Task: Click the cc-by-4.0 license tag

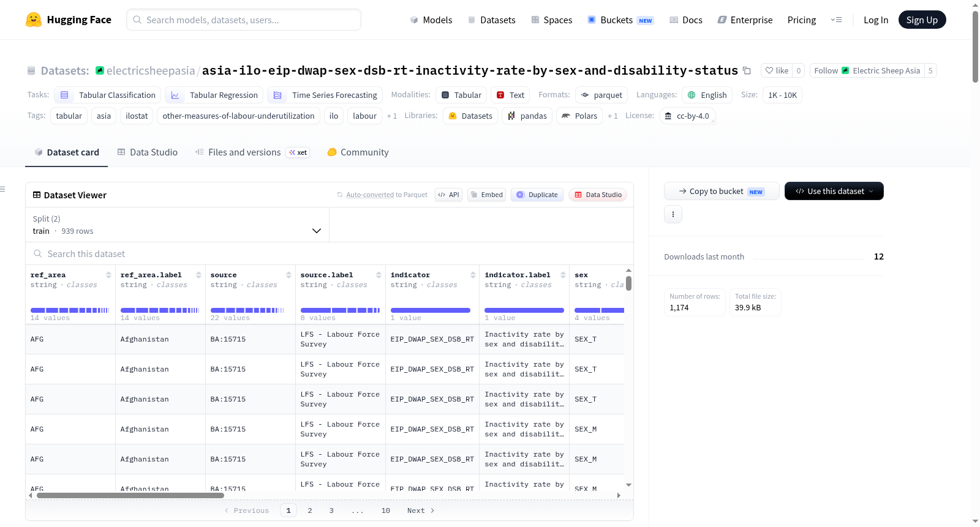Action: click(x=687, y=116)
